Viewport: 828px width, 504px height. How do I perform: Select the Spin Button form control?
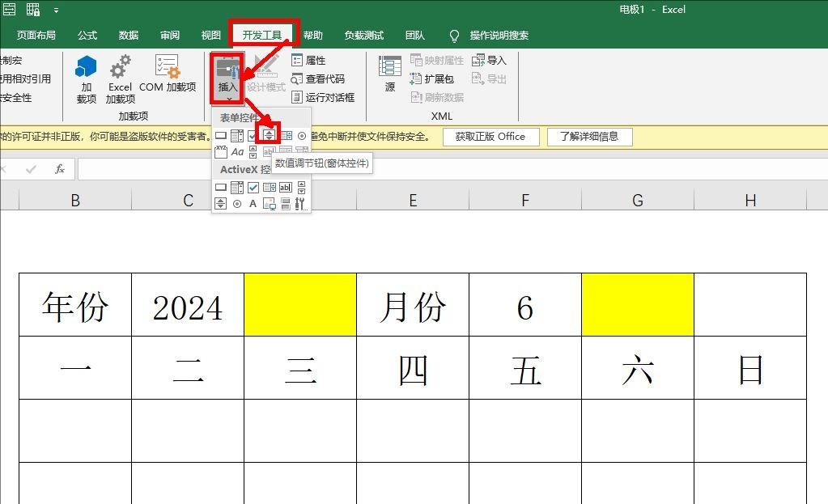pos(269,136)
